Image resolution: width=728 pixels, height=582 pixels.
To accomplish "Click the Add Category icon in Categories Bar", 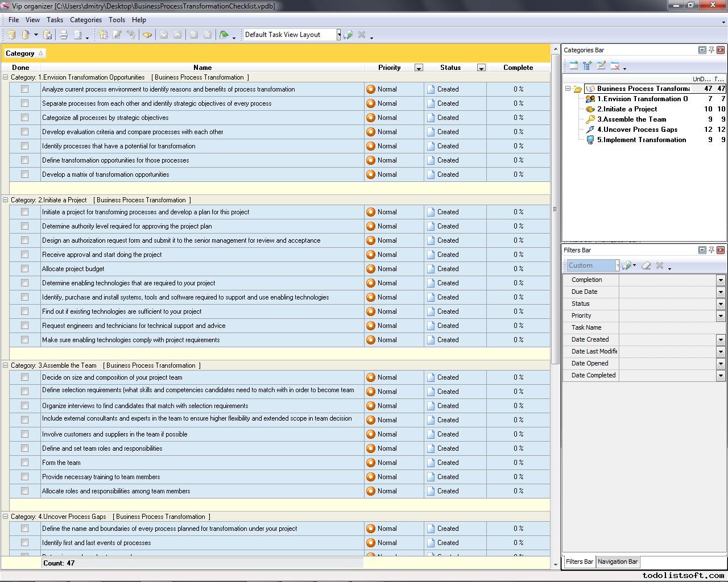I will pyautogui.click(x=573, y=66).
